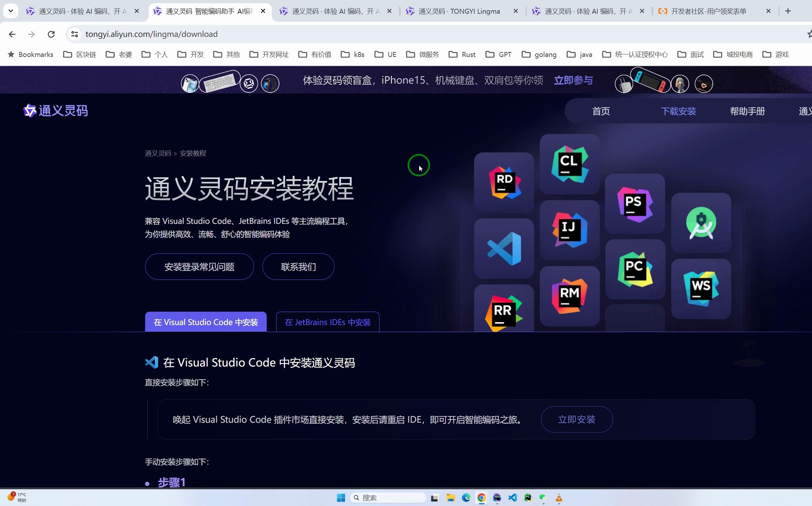Open Task View from taskbar

point(435,498)
